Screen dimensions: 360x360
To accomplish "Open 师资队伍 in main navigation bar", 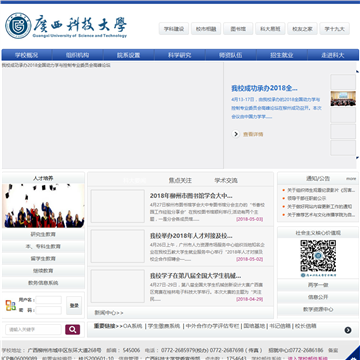I will point(231,55).
